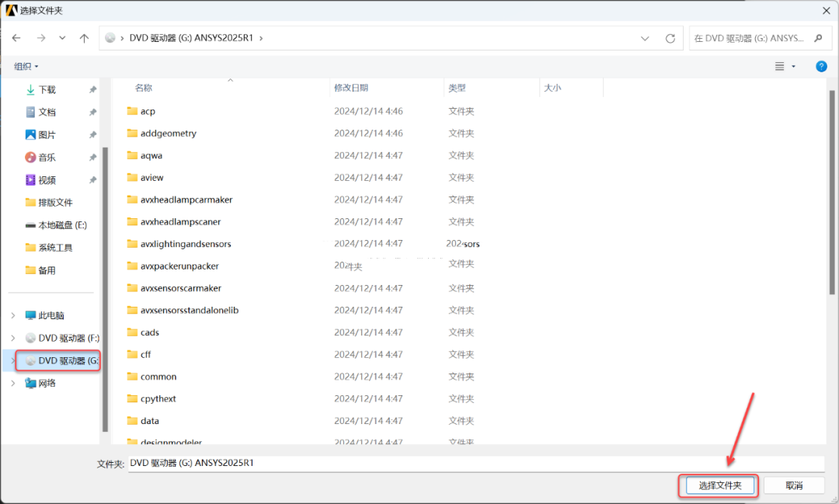Select 网络 in navigation pane
This screenshot has height=504, width=839.
point(47,383)
